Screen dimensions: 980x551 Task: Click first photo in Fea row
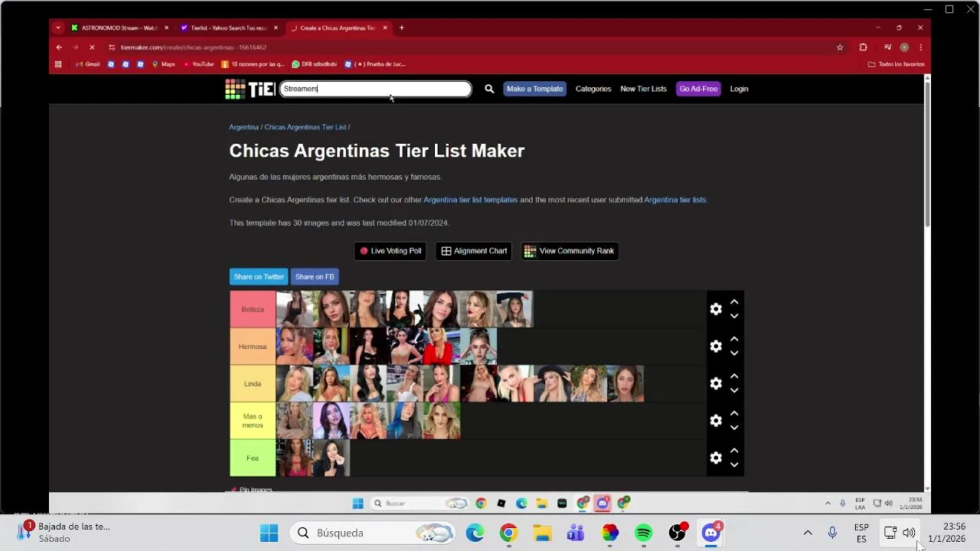pos(295,458)
